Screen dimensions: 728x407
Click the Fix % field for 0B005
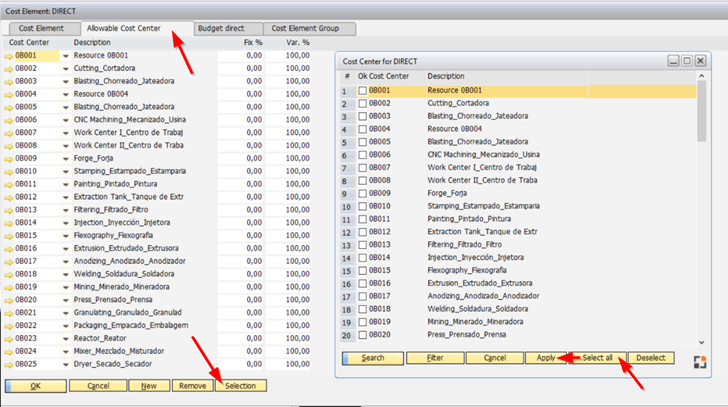240,107
